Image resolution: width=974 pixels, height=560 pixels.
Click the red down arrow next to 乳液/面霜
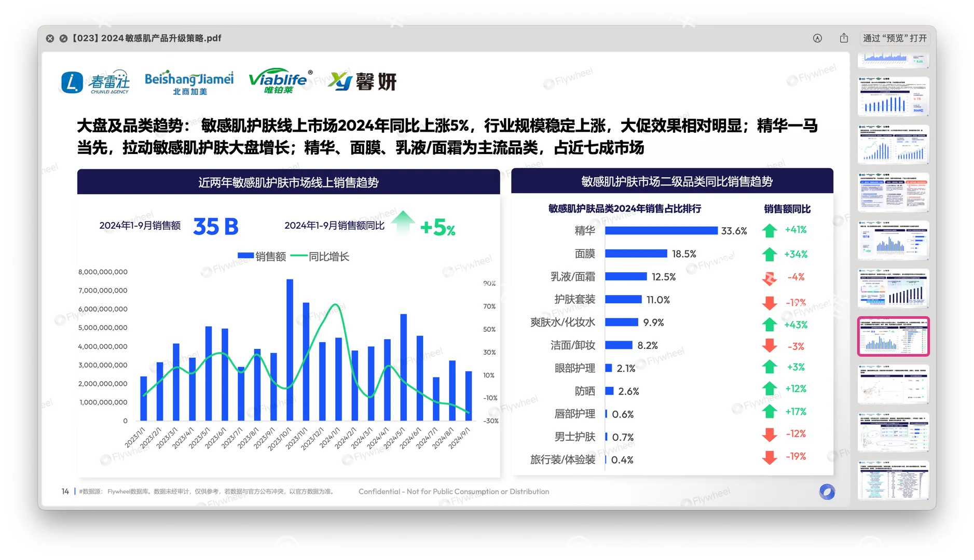click(x=770, y=277)
